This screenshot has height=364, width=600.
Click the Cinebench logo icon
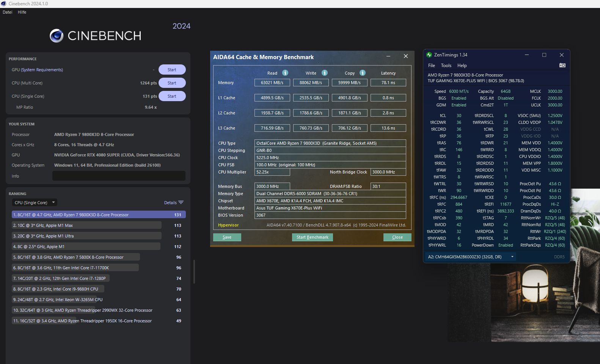click(57, 36)
